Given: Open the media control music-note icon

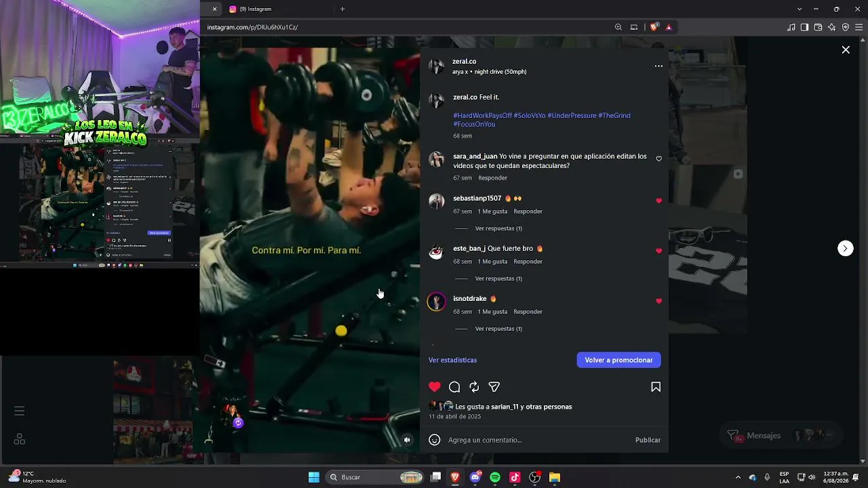Looking at the screenshot, I should tap(791, 27).
